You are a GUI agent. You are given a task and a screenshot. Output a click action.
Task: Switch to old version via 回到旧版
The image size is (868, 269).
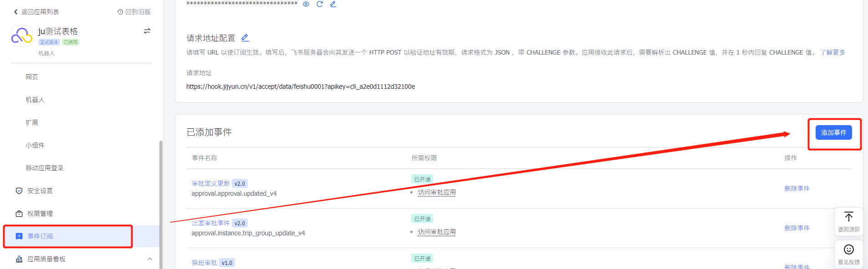[134, 12]
